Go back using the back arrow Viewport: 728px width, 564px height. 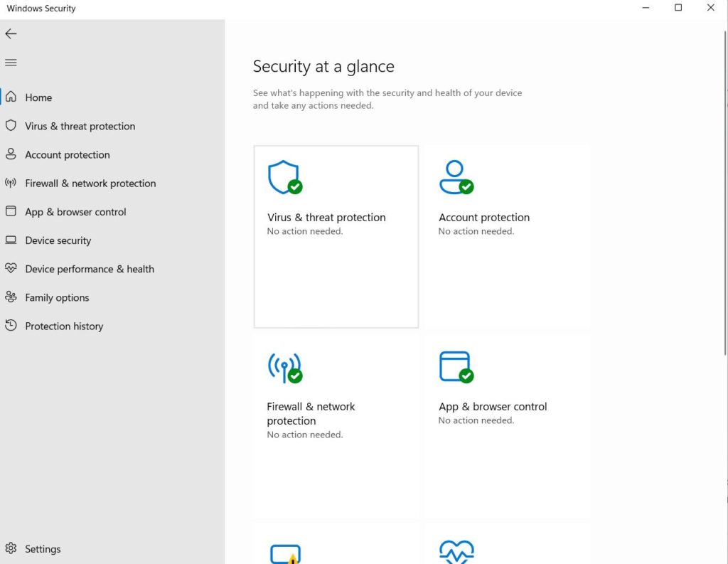(x=11, y=33)
